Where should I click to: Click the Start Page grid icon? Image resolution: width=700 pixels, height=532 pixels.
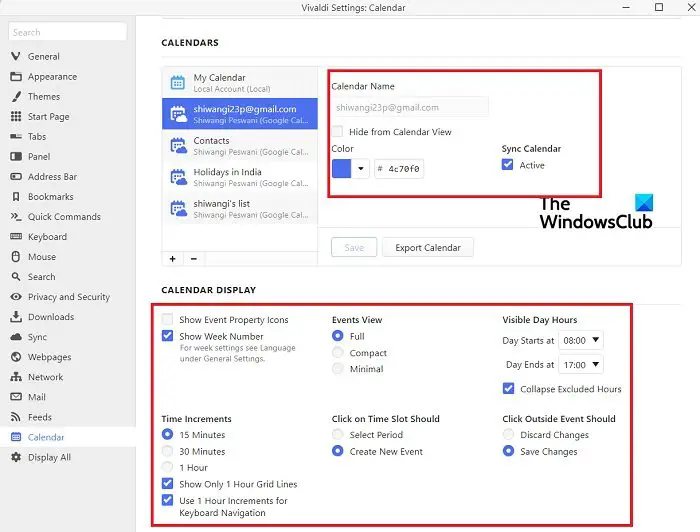(16, 116)
